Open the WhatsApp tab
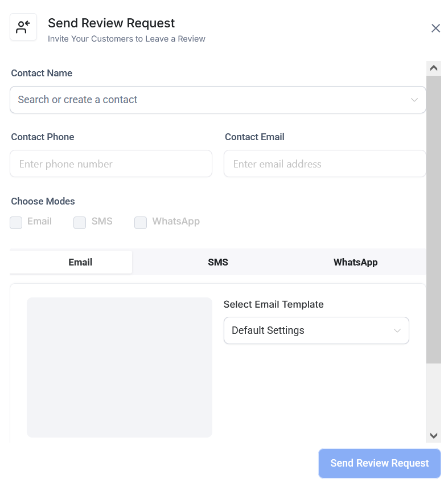 [355, 262]
